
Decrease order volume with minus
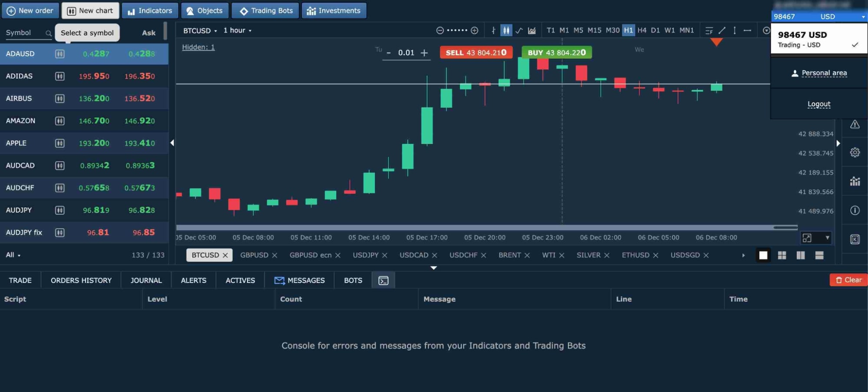(389, 53)
